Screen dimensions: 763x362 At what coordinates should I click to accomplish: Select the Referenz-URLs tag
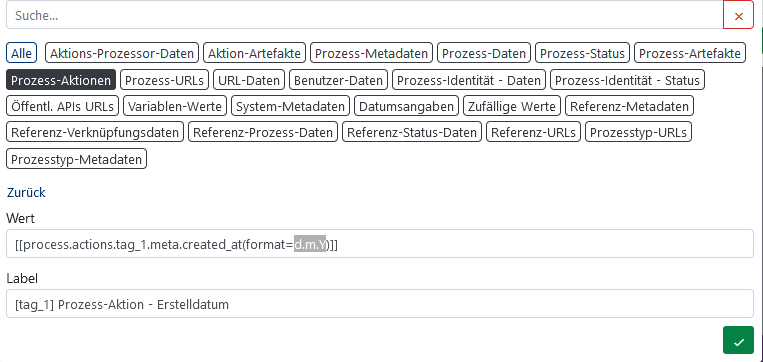coord(534,132)
